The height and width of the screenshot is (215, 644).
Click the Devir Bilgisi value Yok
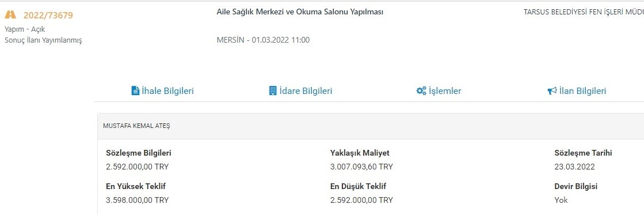[x=561, y=200]
